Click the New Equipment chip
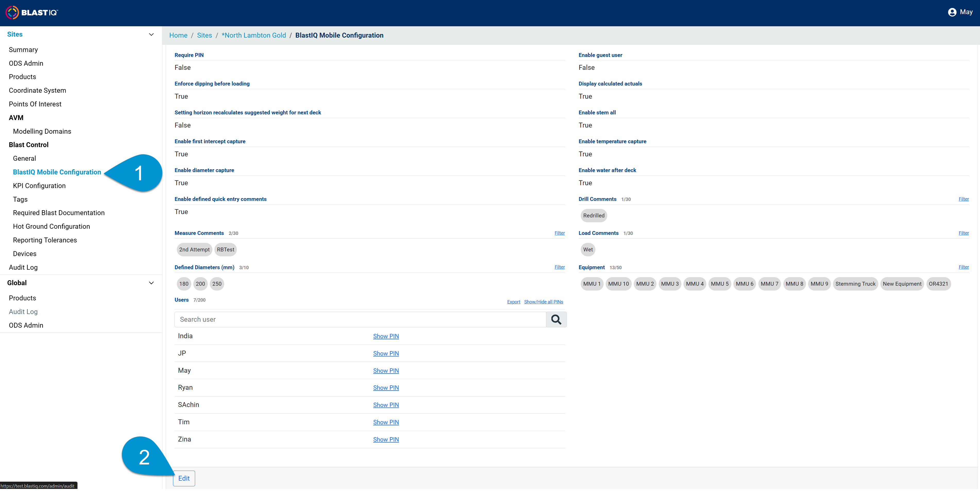 pos(902,284)
